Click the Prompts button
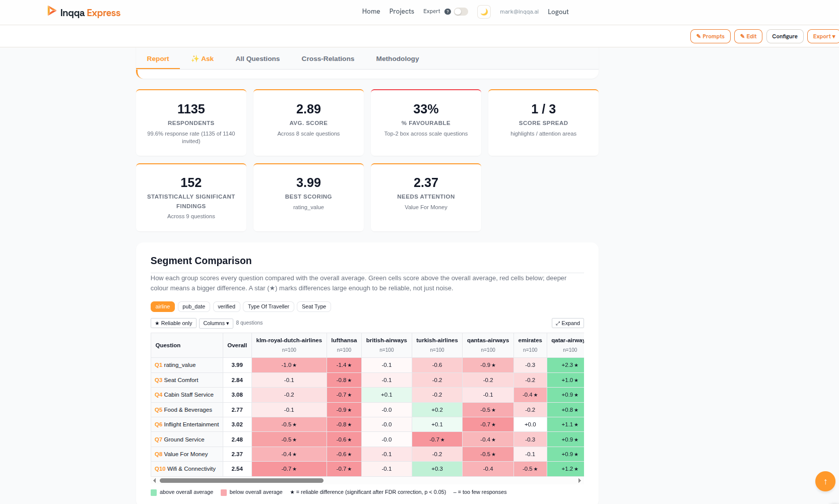 pyautogui.click(x=711, y=36)
